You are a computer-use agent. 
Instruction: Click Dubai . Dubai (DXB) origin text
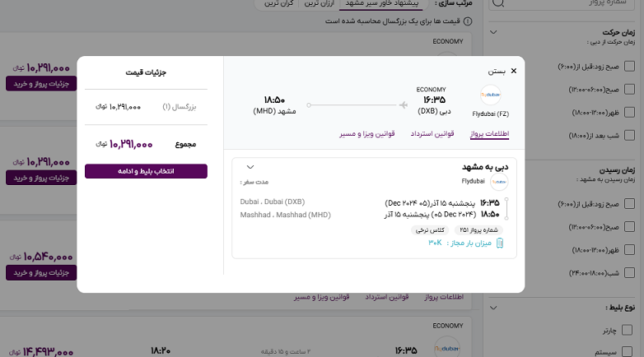pos(273,202)
